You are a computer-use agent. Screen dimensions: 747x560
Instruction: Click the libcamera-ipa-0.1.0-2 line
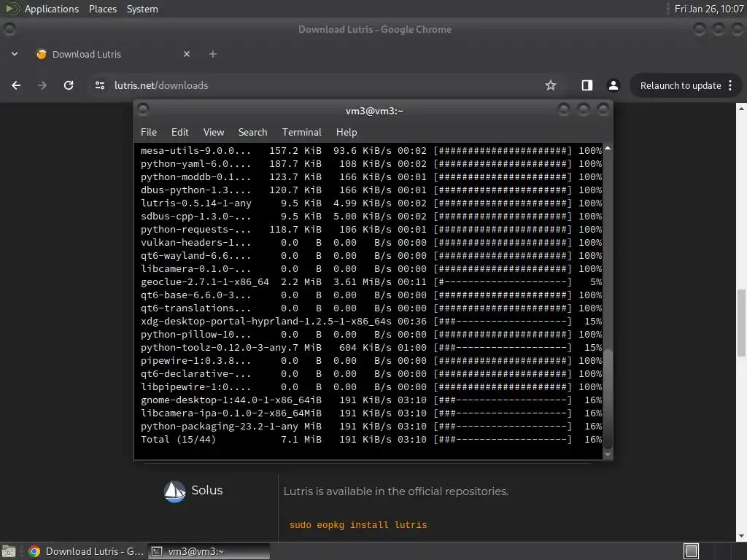click(371, 413)
